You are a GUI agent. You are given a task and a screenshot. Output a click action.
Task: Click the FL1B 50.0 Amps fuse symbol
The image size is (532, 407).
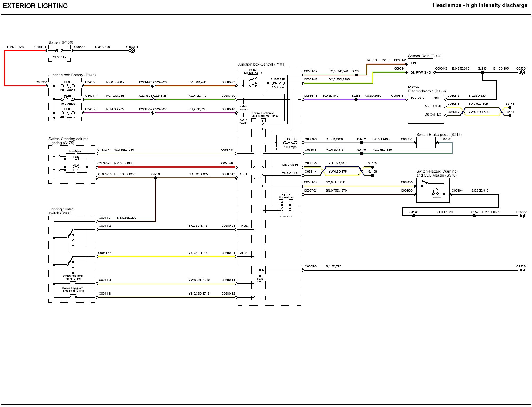coord(68,86)
